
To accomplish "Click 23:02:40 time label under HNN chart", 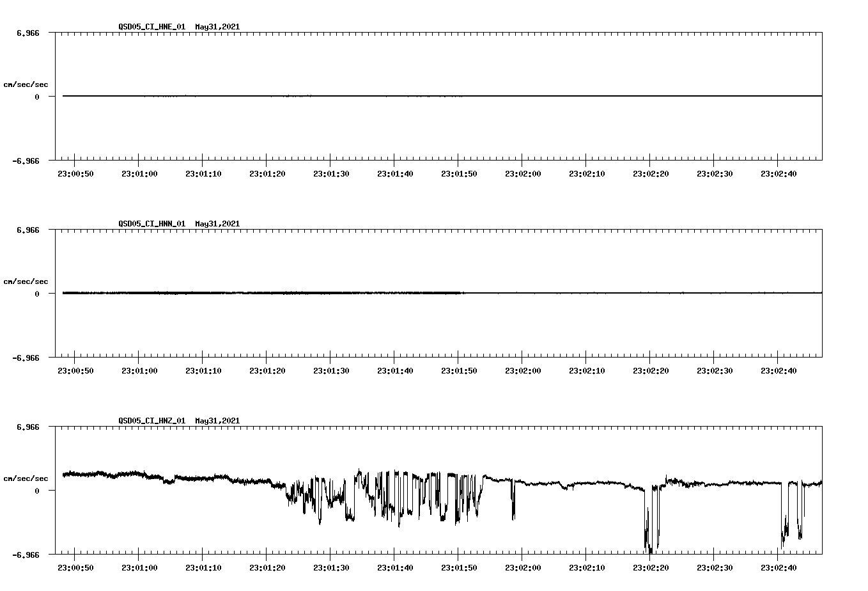I will click(x=779, y=371).
